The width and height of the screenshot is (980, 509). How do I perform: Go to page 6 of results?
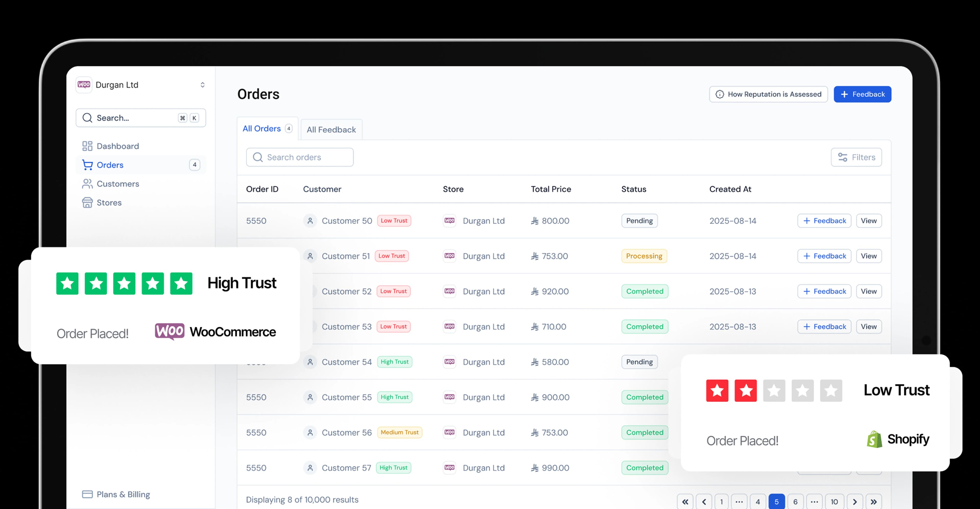(x=795, y=502)
